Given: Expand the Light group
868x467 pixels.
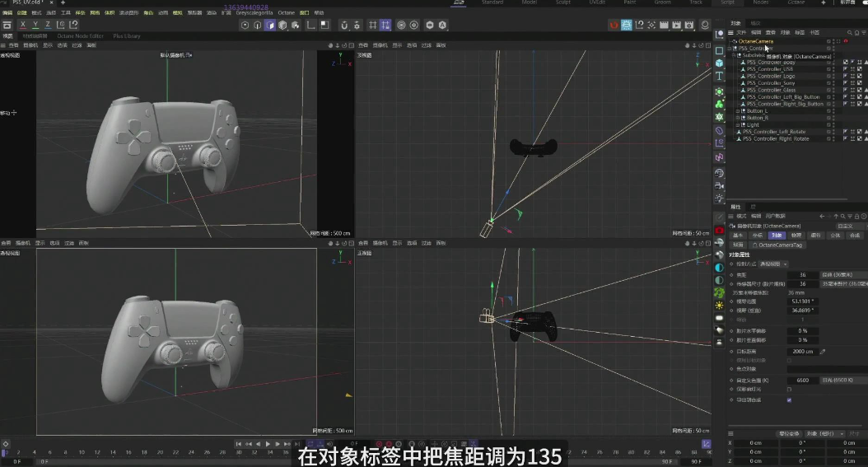Looking at the screenshot, I should 737,125.
